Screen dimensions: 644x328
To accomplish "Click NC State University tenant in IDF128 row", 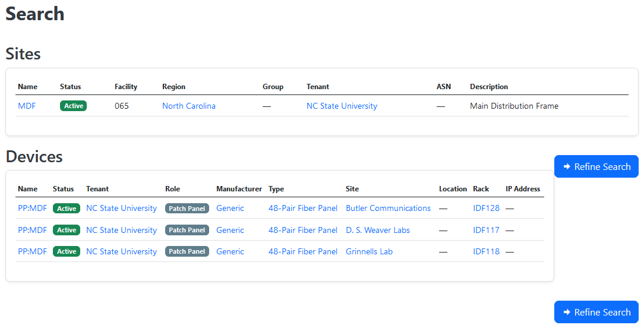I will (x=121, y=208).
